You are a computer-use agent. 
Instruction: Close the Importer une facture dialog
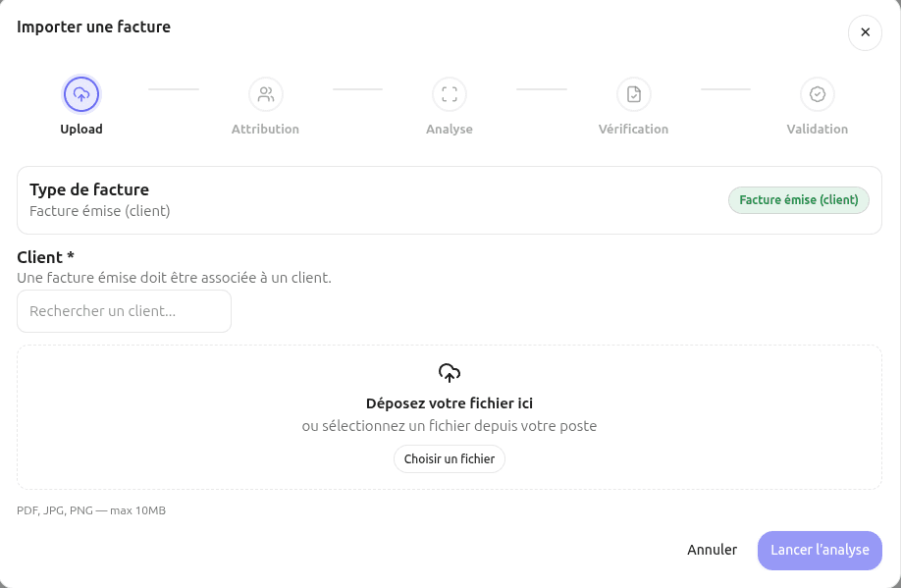pyautogui.click(x=865, y=32)
